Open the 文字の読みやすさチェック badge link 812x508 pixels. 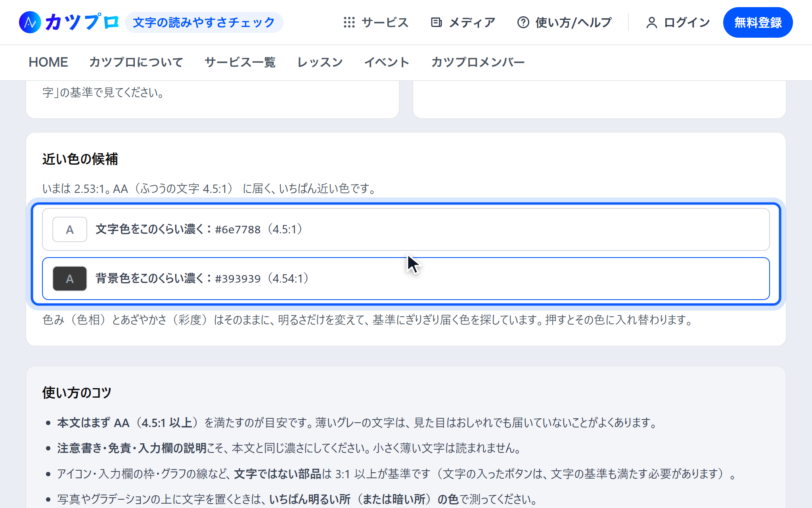[204, 23]
